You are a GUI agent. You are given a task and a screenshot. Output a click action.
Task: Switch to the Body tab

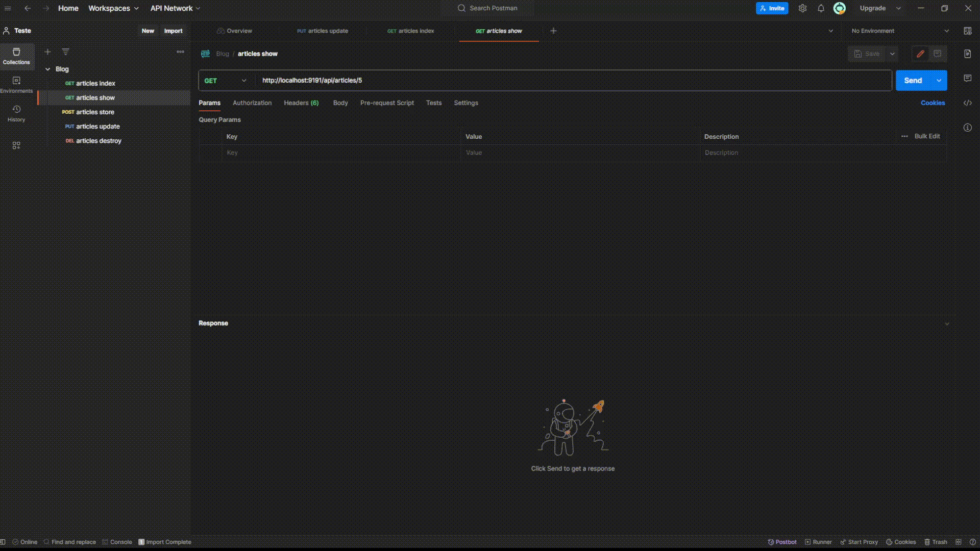(x=340, y=103)
